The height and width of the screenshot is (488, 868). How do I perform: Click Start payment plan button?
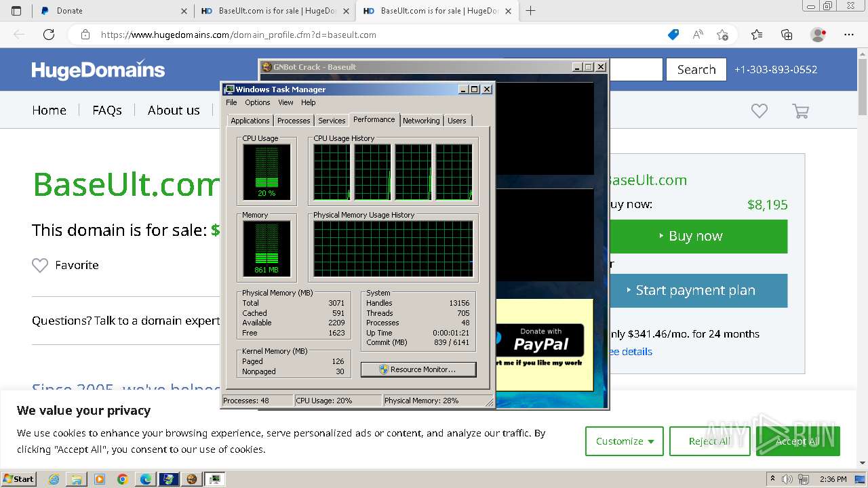pyautogui.click(x=698, y=290)
